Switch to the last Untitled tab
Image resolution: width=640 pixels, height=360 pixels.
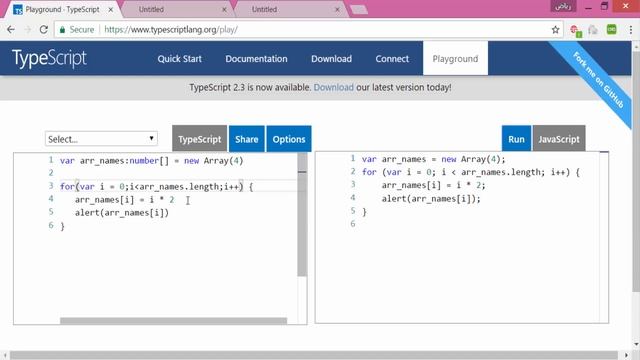coord(289,9)
